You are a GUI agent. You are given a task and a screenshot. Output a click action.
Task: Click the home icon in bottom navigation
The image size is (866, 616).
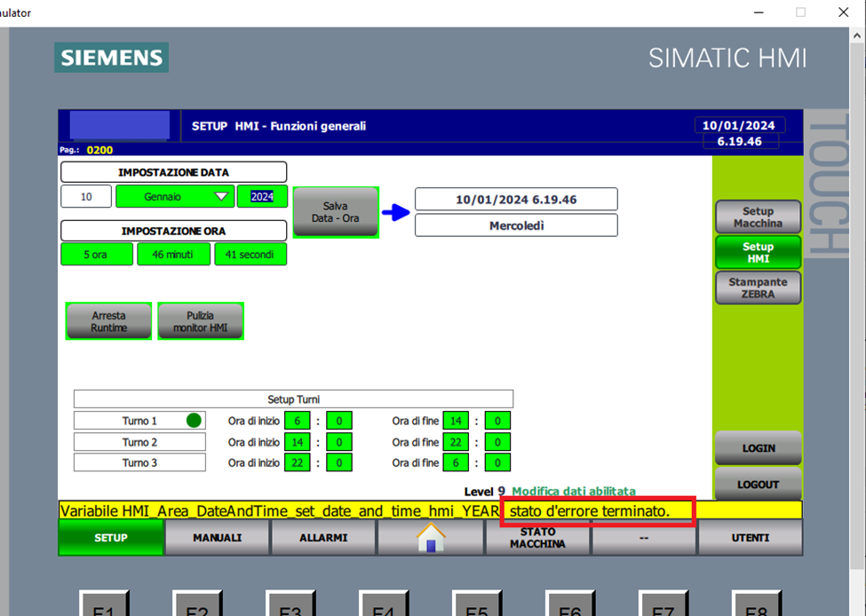pos(431,538)
